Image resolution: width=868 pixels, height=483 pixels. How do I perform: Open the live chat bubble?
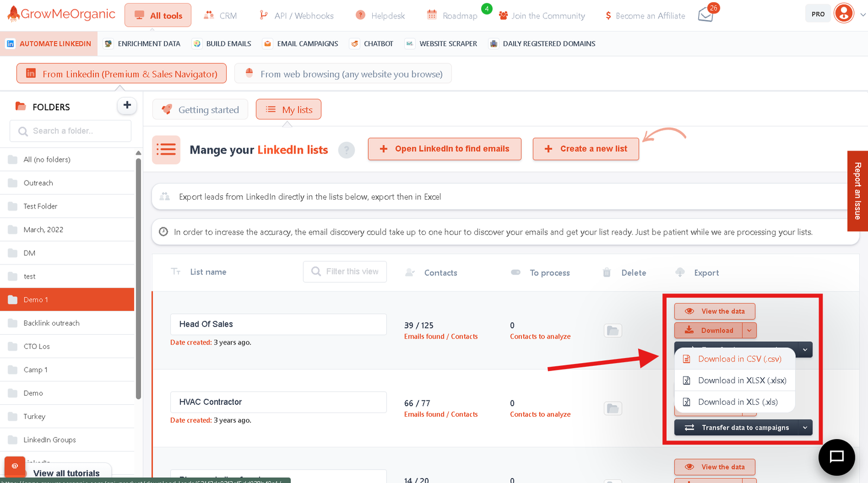[x=837, y=457]
